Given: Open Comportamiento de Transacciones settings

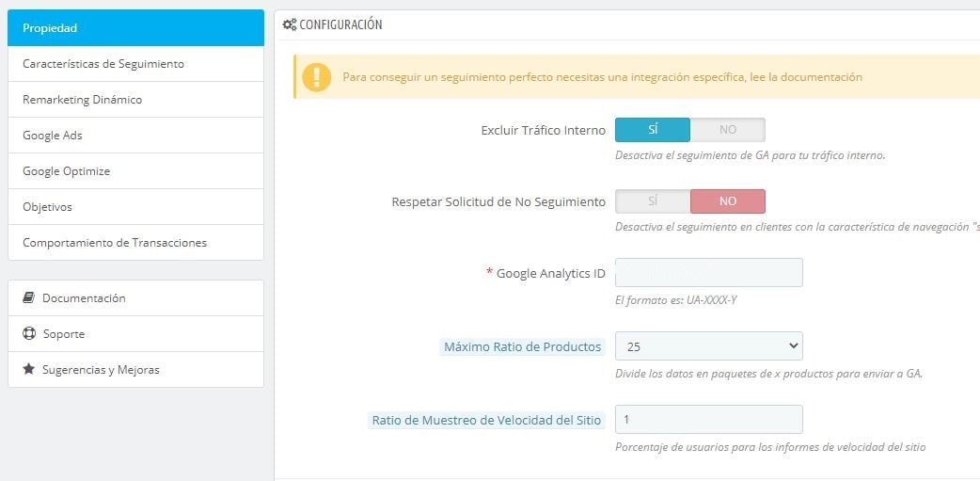Looking at the screenshot, I should 135,243.
